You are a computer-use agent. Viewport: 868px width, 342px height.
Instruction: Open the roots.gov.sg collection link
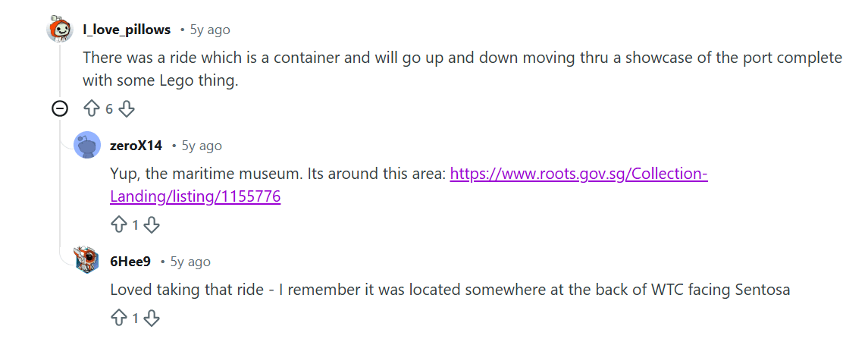(x=578, y=174)
